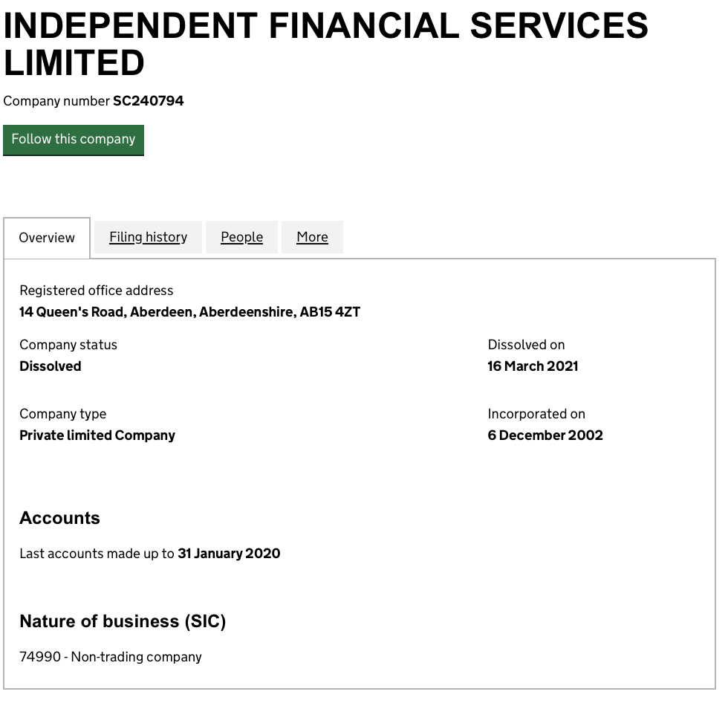Click the INDEPENDENT FINANCIAL SERVICES LIMITED heading
728x706 pixels.
(x=325, y=45)
